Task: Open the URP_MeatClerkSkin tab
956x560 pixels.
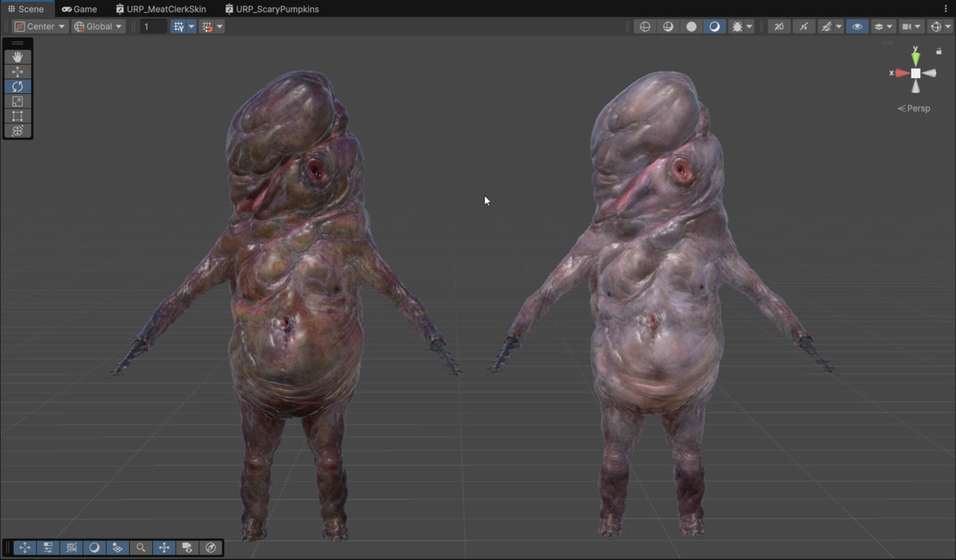Action: (160, 9)
